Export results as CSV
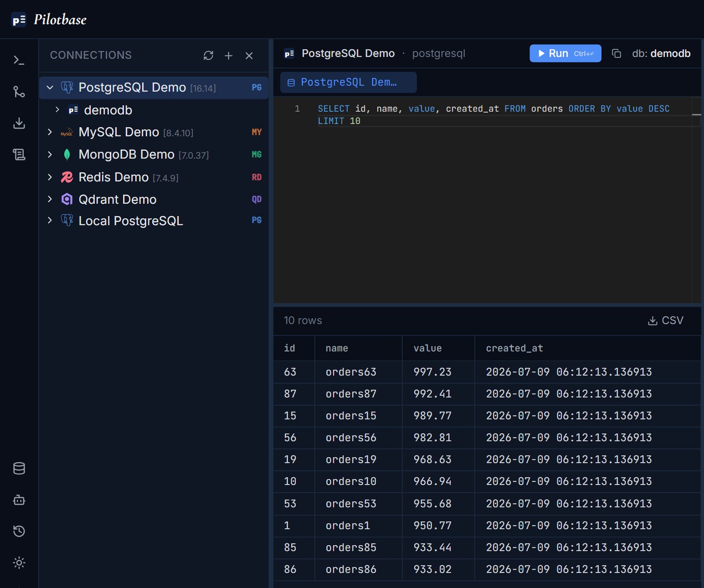The height and width of the screenshot is (588, 704). pos(666,320)
